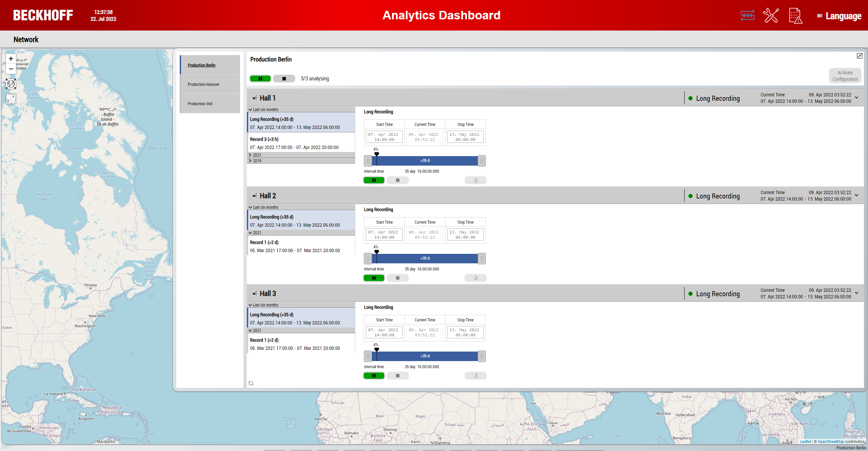Click the Beckhoff settings/wrench icon
The width and height of the screenshot is (868, 451).
tap(771, 16)
